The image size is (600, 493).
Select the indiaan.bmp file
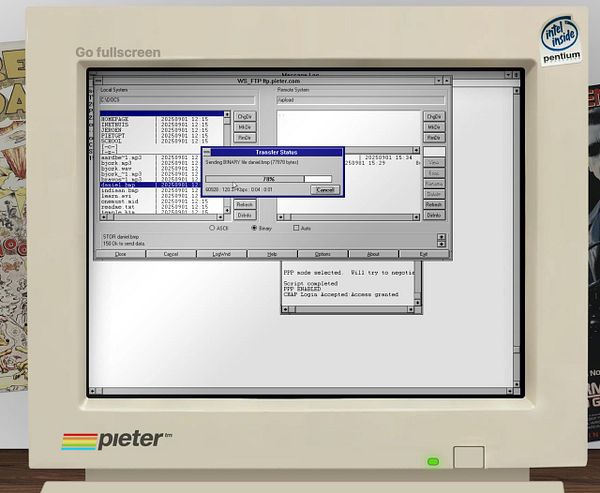click(151, 190)
